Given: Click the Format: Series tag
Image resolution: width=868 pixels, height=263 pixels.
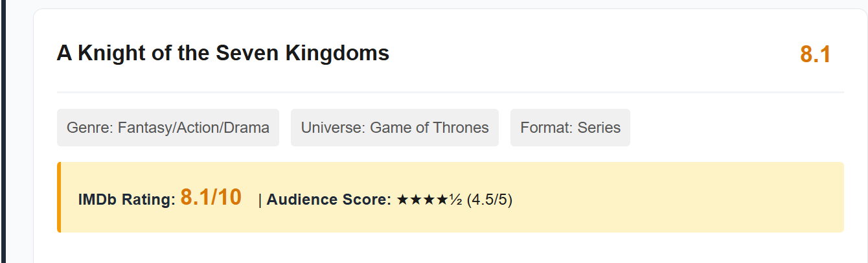Looking at the screenshot, I should click(570, 128).
